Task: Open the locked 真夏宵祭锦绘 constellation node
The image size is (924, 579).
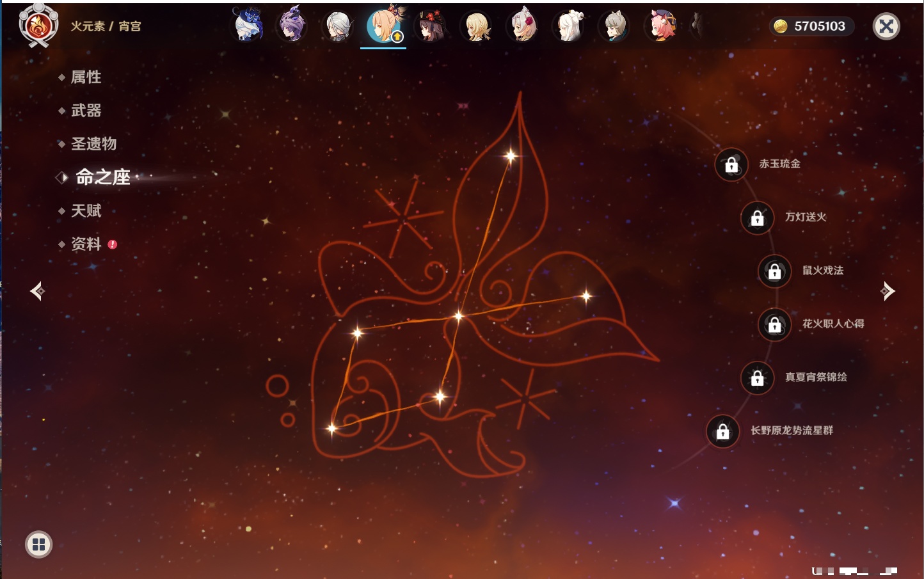Action: click(758, 377)
